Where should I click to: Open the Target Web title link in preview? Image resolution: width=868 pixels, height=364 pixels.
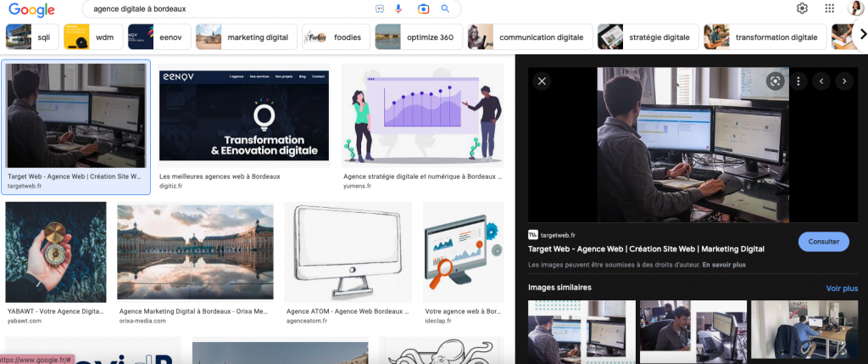(x=646, y=249)
